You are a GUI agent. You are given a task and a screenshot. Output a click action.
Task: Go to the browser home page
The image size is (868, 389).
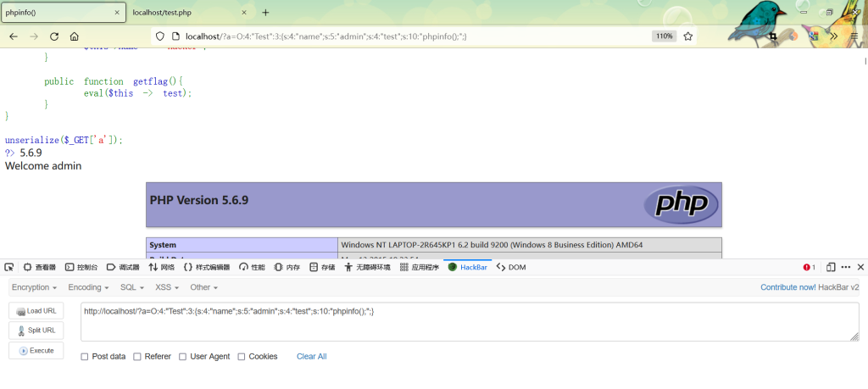pyautogui.click(x=75, y=36)
